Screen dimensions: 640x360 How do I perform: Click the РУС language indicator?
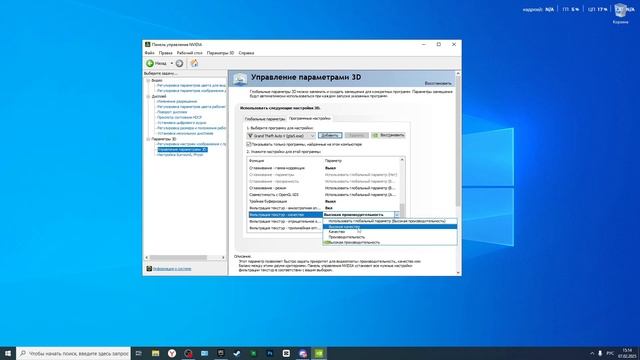coord(610,353)
